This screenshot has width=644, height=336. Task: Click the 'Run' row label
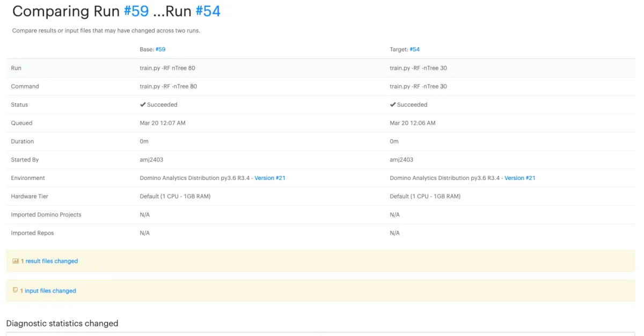(16, 68)
